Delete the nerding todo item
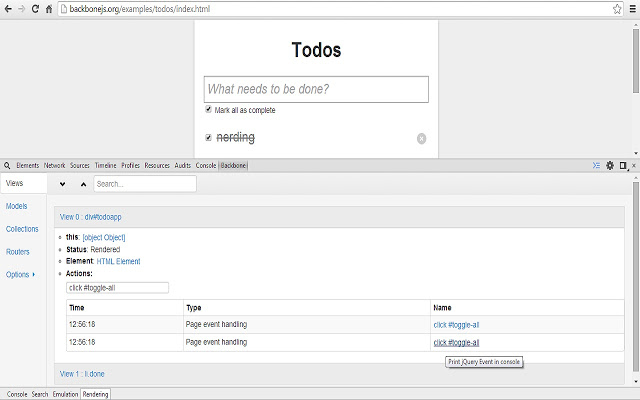Screen dimensions: 640x400 pos(421,139)
